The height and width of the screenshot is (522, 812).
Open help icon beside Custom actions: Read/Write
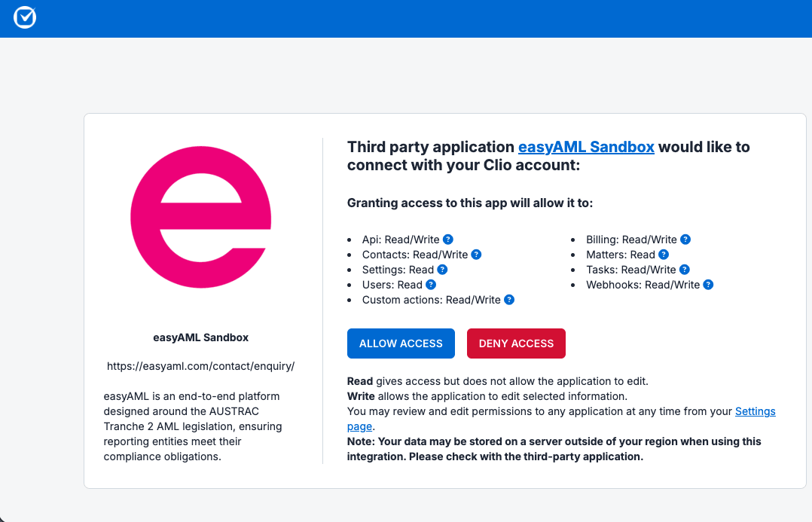coord(509,299)
